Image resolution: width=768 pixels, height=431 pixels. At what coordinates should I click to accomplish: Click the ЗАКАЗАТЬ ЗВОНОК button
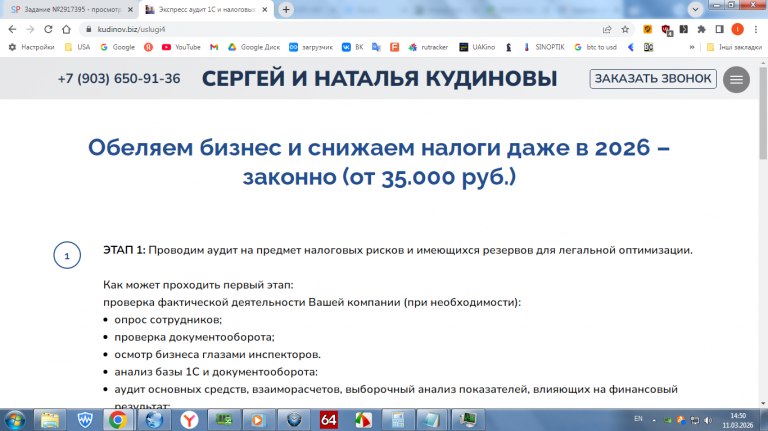[x=653, y=79]
